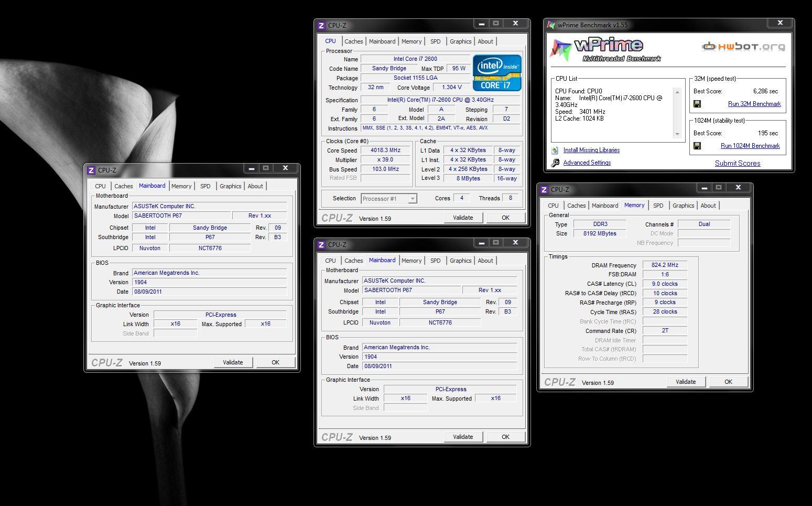Viewport: 812px width, 506px height.
Task: Click the up arrow of the CPU List scrollbar
Action: pyautogui.click(x=677, y=92)
